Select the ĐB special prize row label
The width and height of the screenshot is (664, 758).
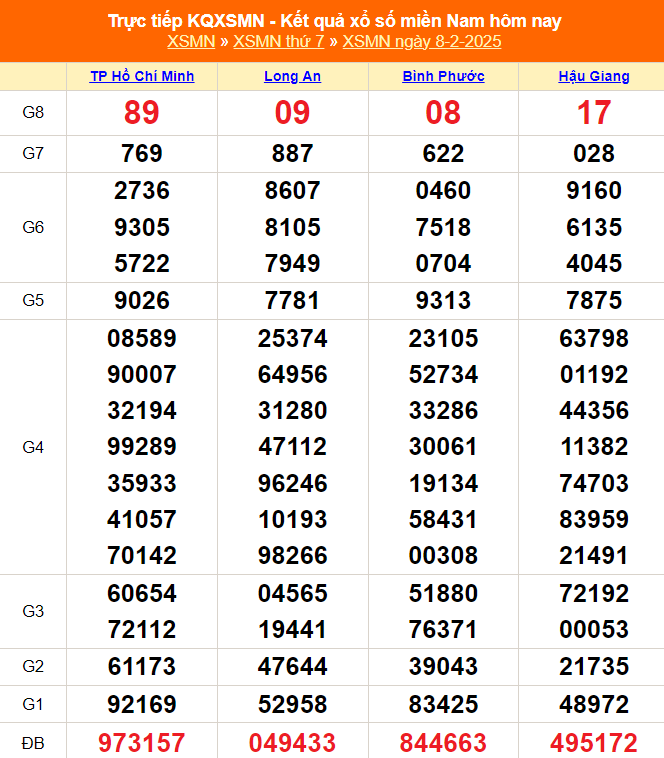pyautogui.click(x=33, y=742)
